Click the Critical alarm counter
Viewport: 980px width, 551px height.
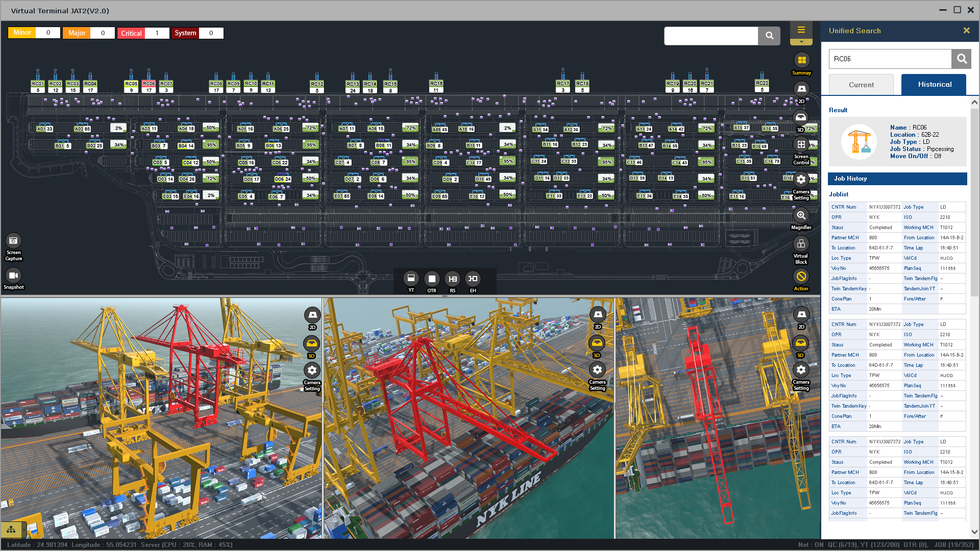coord(144,33)
